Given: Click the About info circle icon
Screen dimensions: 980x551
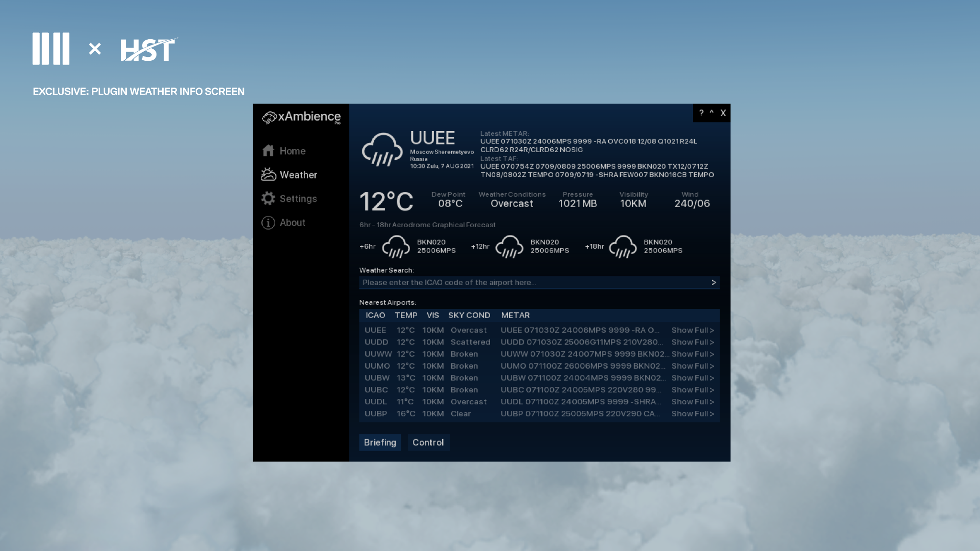Looking at the screenshot, I should (x=268, y=222).
